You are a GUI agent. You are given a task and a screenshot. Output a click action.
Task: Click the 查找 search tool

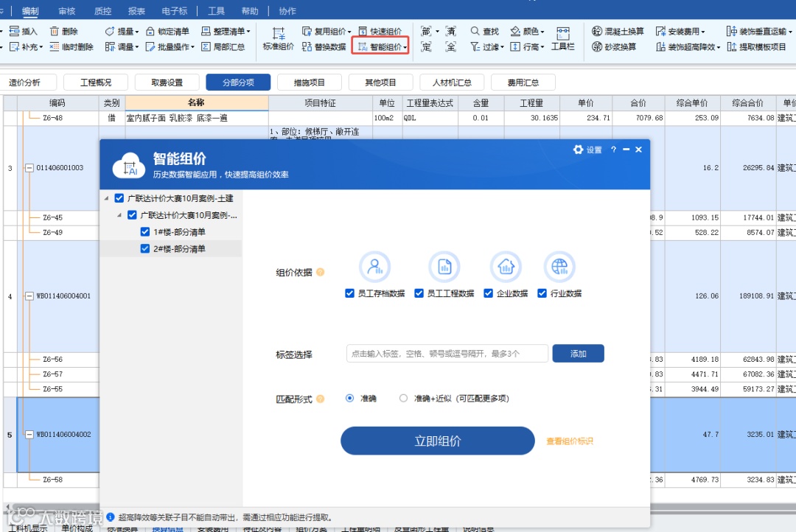coord(485,32)
